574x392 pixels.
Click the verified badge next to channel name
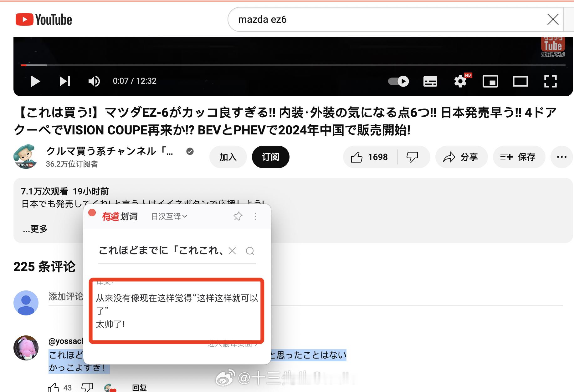[x=190, y=151]
